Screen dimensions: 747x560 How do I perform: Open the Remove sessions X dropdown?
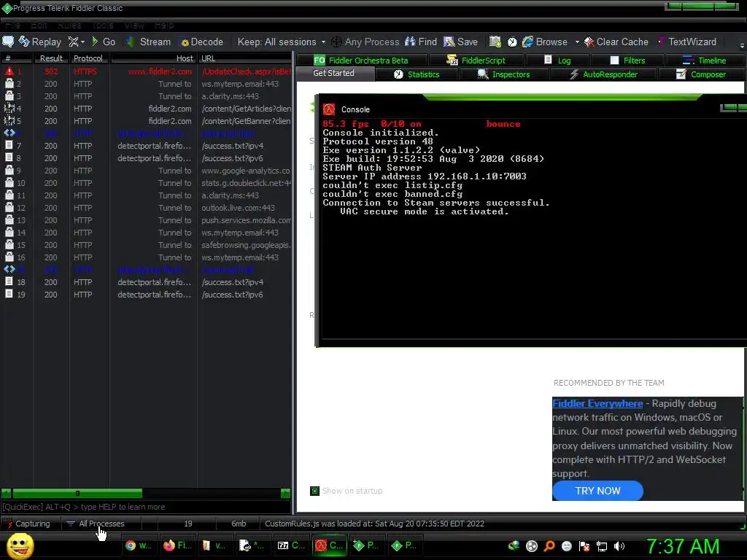point(76,42)
